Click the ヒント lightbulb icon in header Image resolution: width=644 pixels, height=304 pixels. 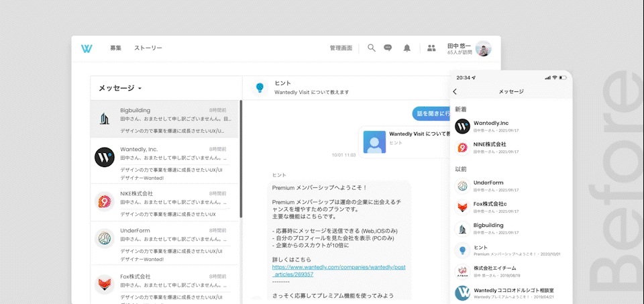click(259, 87)
